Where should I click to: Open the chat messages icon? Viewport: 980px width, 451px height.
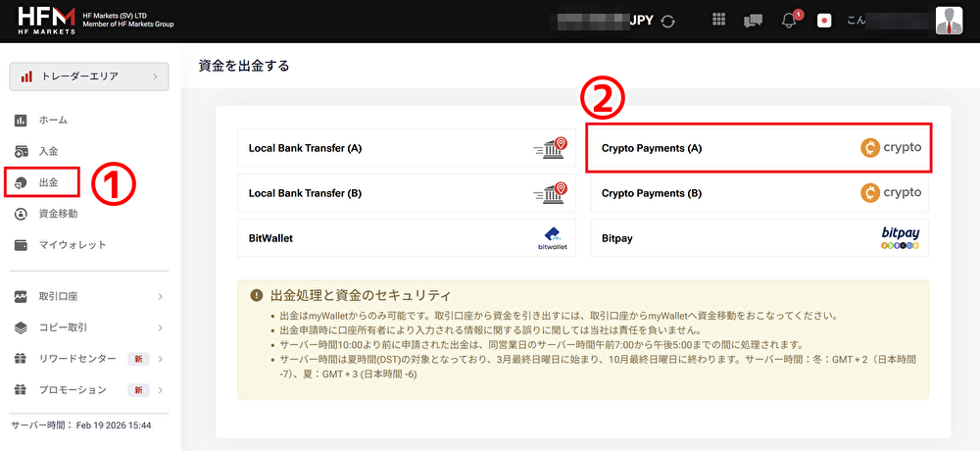[753, 21]
